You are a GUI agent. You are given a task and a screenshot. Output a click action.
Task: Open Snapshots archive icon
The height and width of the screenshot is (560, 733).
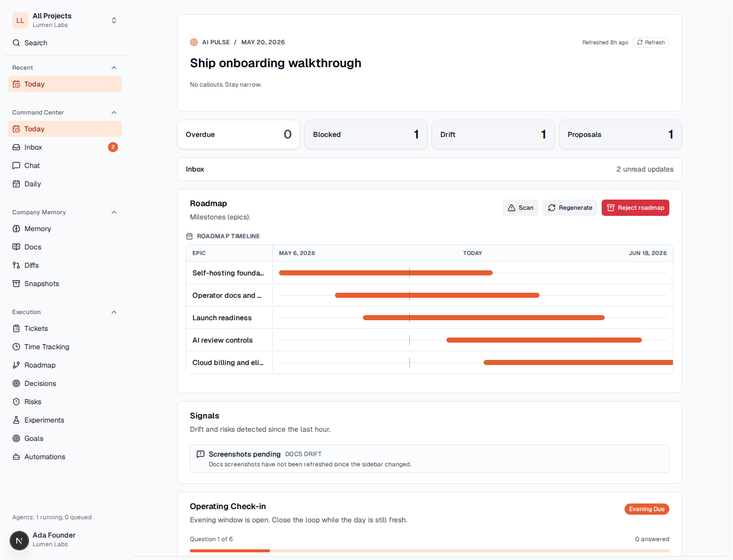[x=16, y=284]
